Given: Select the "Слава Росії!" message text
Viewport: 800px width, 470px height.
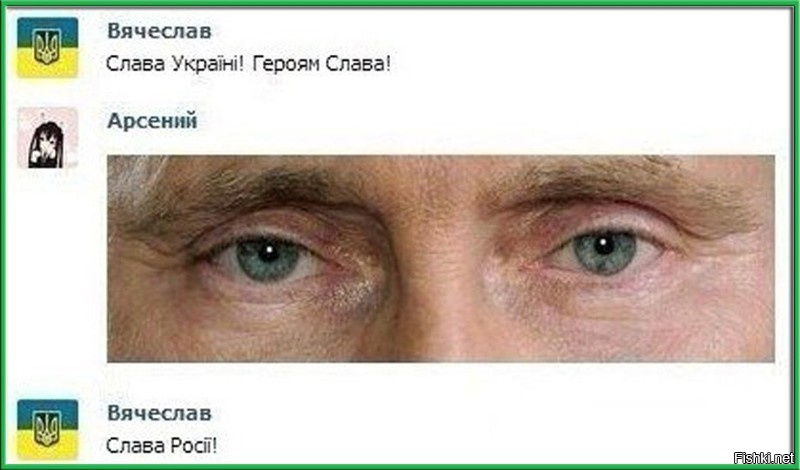Looking at the screenshot, I should [x=161, y=446].
